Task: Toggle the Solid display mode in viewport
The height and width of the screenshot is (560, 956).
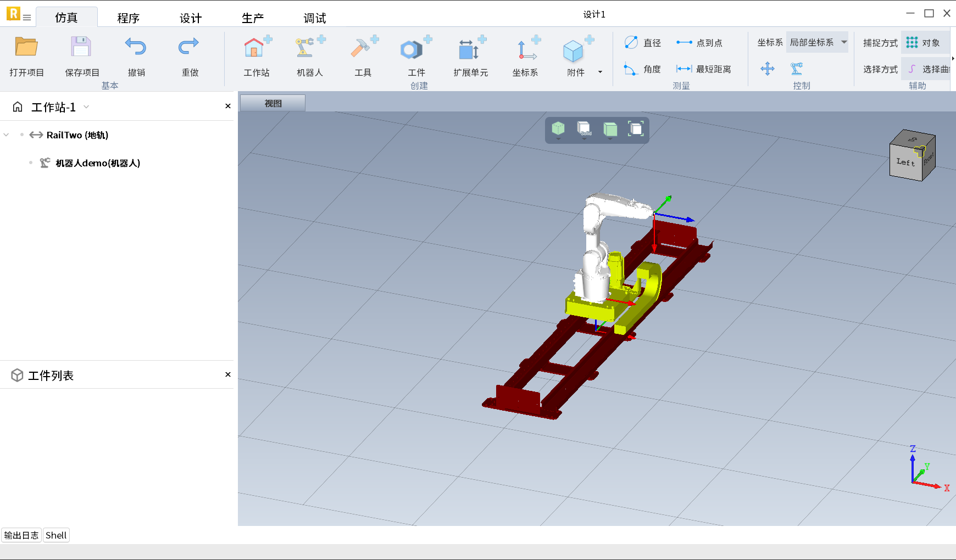Action: point(584,129)
